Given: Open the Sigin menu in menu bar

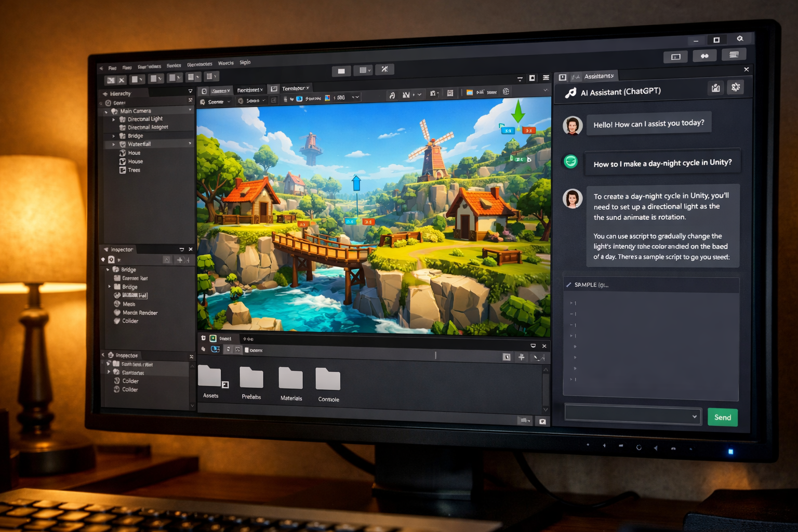Looking at the screenshot, I should point(245,62).
